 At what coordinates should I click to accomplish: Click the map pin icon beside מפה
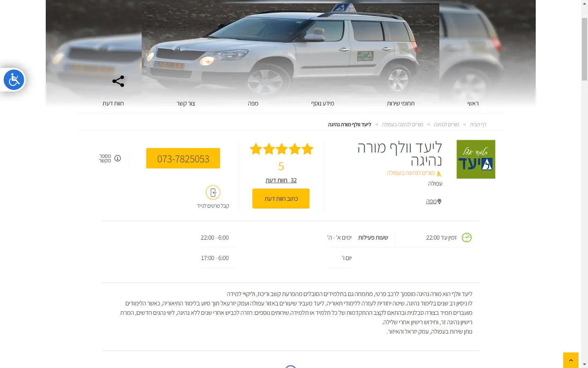(439, 201)
